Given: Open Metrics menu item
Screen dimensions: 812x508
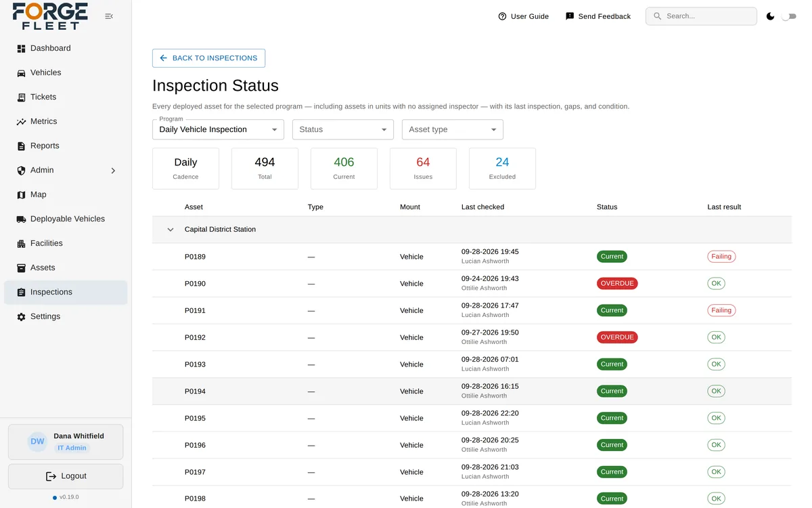Looking at the screenshot, I should [x=66, y=121].
